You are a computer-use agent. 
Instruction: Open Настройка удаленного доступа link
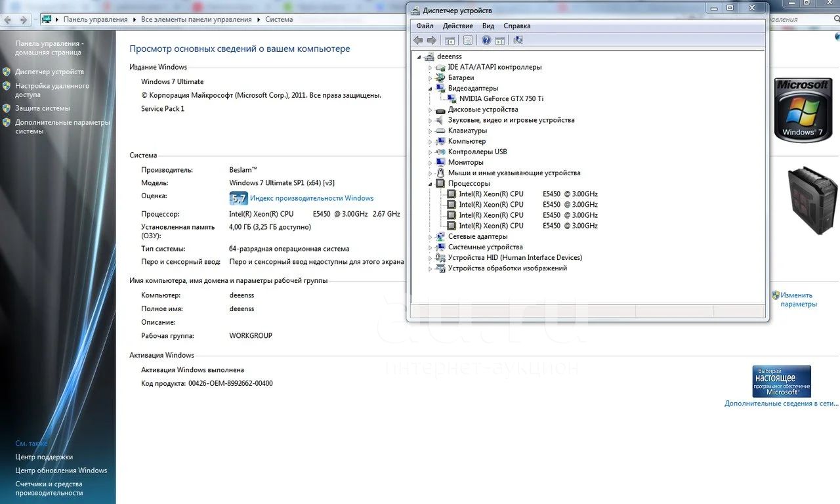pyautogui.click(x=52, y=90)
